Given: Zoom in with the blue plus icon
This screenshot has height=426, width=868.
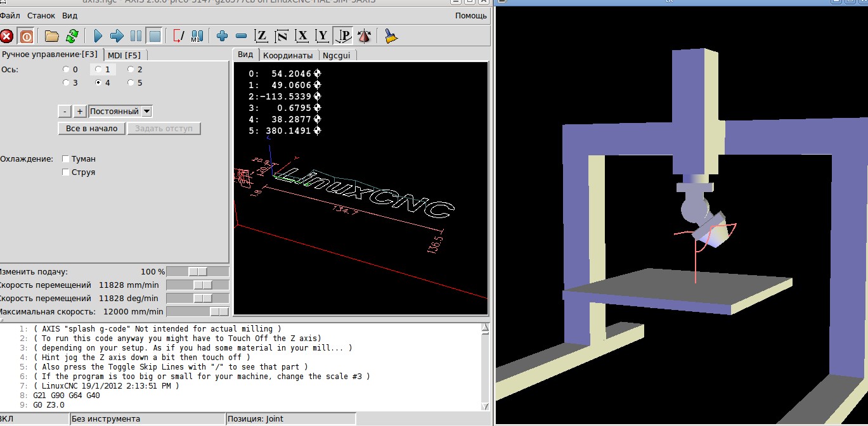Looking at the screenshot, I should tap(222, 35).
